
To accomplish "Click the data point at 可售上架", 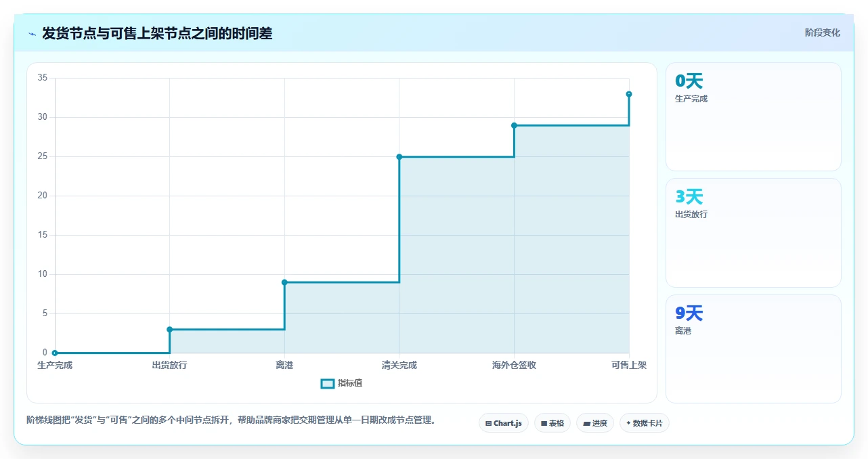I will 629,94.
